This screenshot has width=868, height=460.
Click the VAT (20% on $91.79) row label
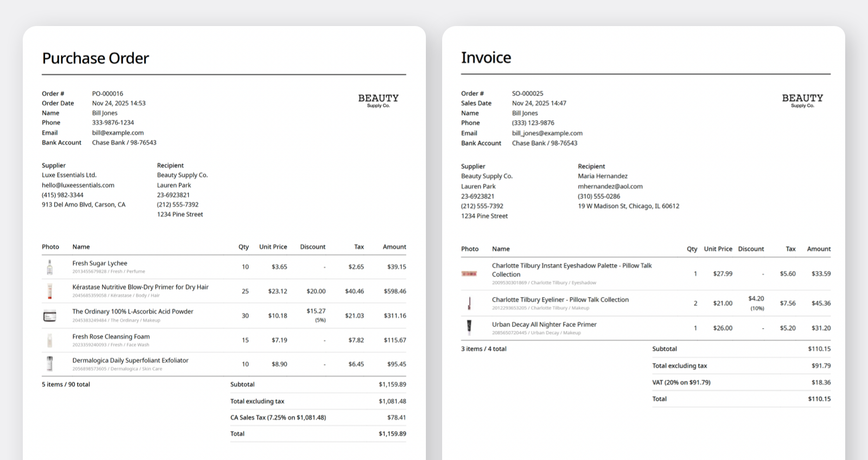click(x=681, y=382)
